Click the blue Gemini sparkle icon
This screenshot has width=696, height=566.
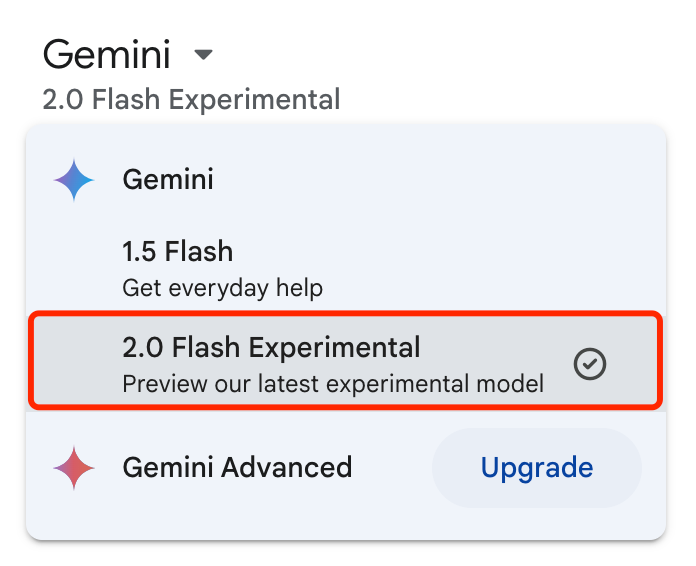point(74,180)
